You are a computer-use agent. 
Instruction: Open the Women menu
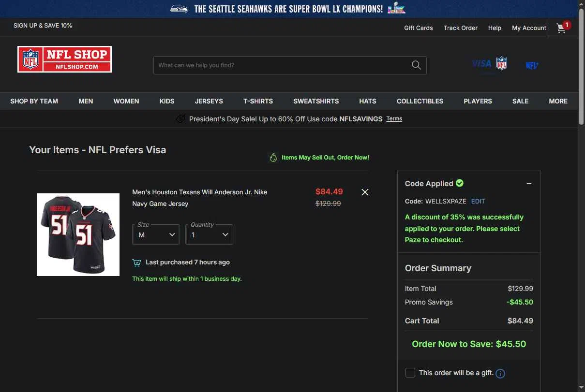(x=126, y=101)
